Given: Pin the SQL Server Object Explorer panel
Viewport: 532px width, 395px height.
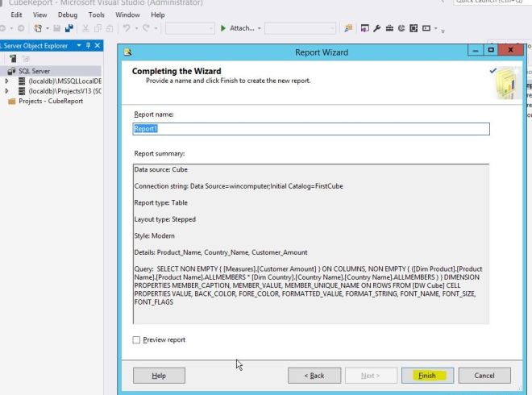Looking at the screenshot, I should point(89,45).
